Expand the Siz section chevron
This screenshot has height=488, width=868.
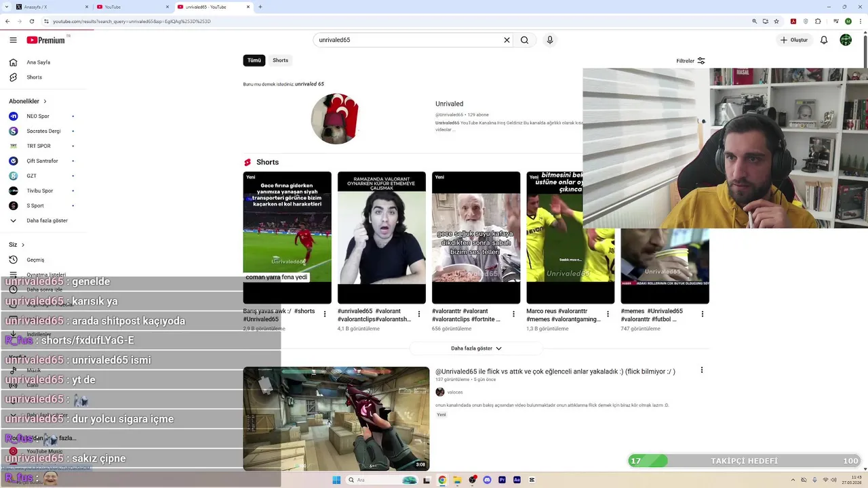coord(22,245)
